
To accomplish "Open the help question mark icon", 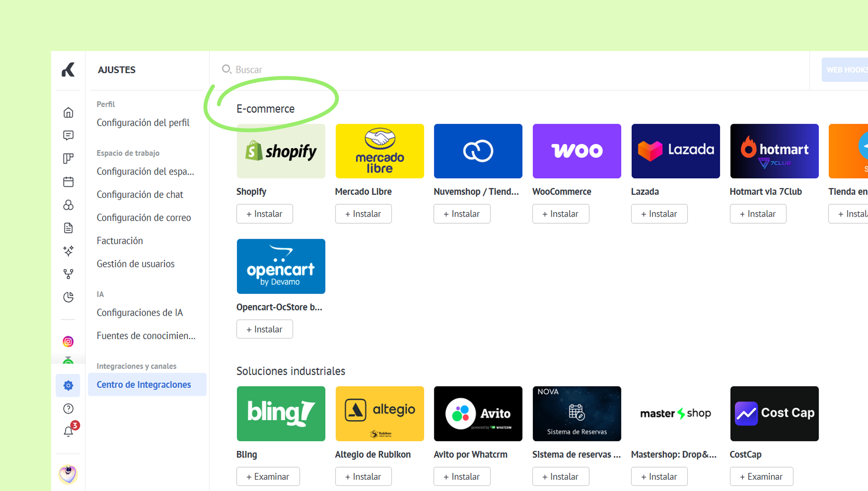I will pos(68,409).
